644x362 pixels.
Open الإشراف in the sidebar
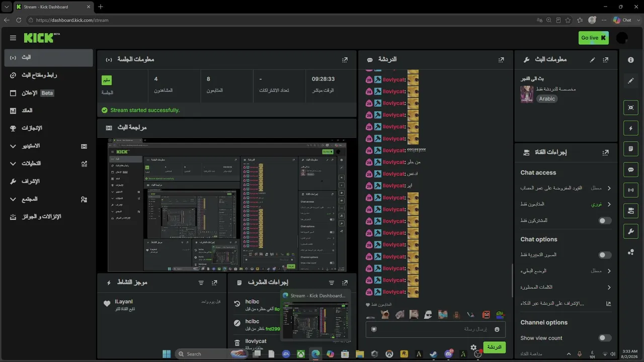pos(48,181)
